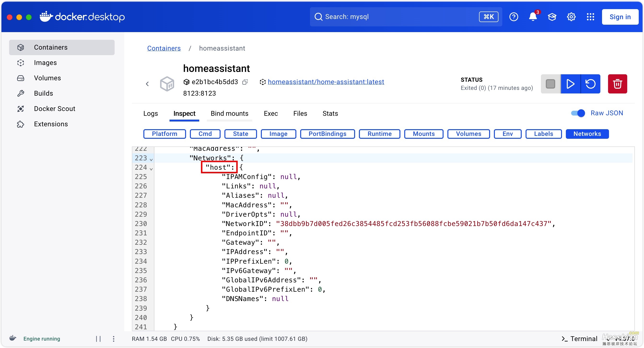The image size is (644, 348).
Task: Open the Containers sidebar section
Action: 62,47
